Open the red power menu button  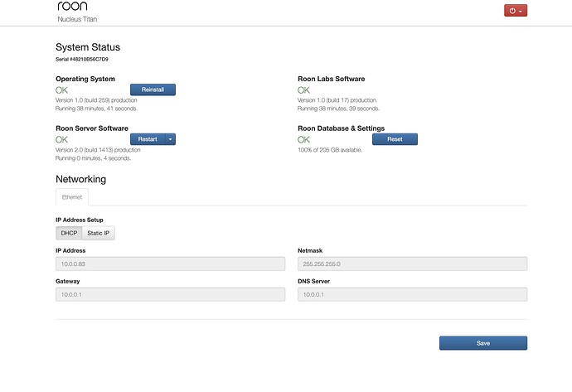(516, 11)
